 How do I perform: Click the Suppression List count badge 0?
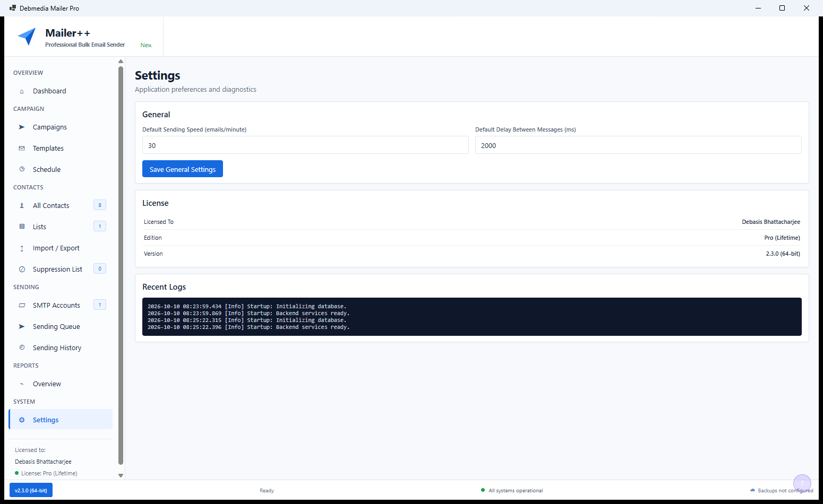100,269
